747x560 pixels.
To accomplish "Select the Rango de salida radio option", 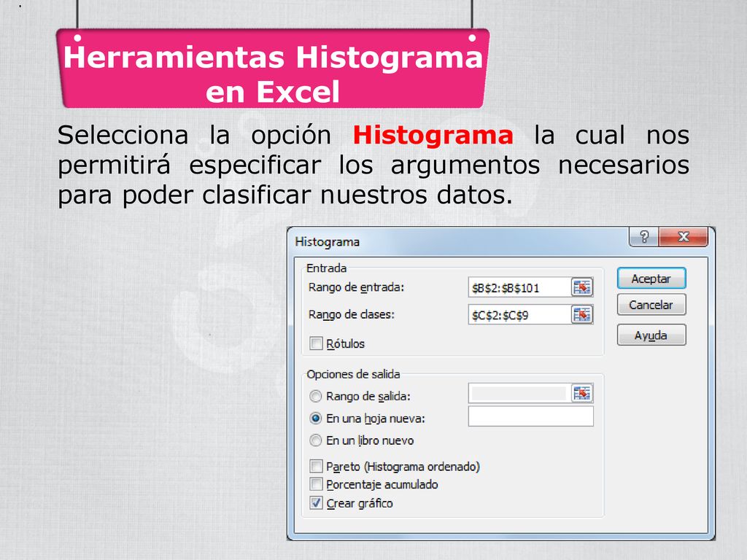I will [315, 396].
